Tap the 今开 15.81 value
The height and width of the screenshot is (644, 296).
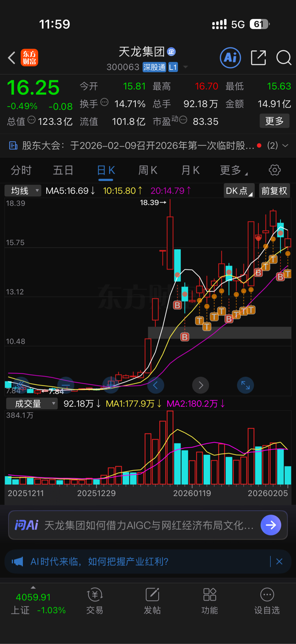click(x=134, y=86)
